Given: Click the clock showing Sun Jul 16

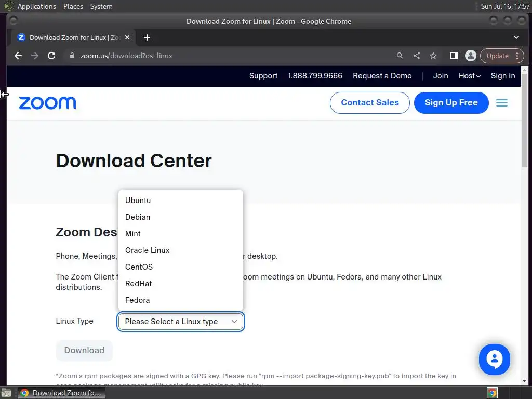Looking at the screenshot, I should 505,6.
